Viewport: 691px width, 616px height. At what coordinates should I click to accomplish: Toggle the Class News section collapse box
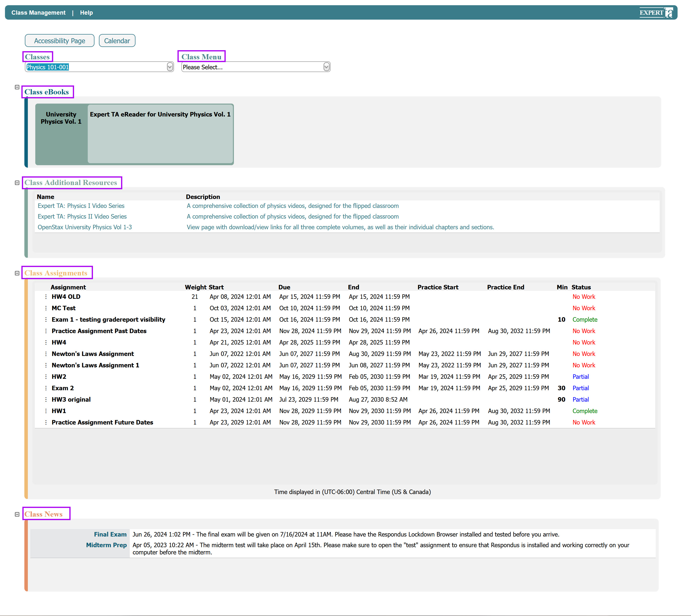(x=17, y=514)
